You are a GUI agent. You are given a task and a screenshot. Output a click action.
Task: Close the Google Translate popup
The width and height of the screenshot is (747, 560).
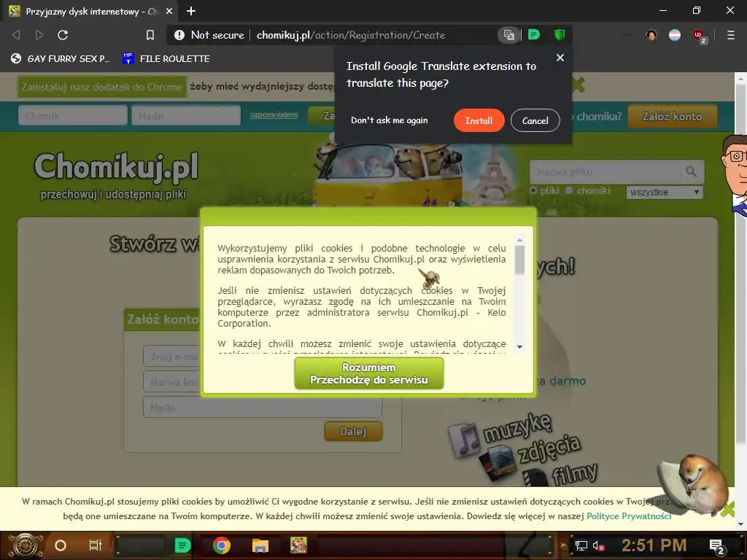click(x=560, y=58)
